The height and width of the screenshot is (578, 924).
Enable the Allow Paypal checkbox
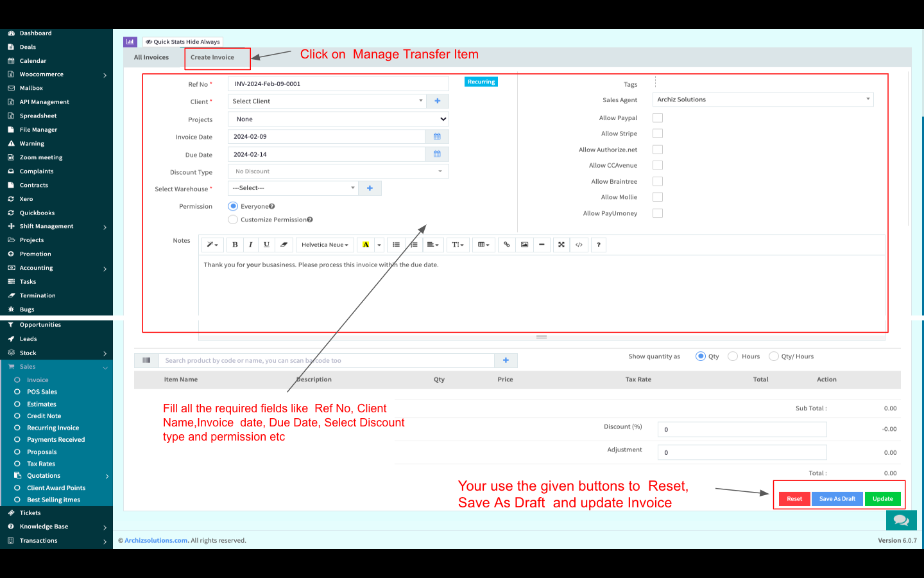tap(658, 118)
